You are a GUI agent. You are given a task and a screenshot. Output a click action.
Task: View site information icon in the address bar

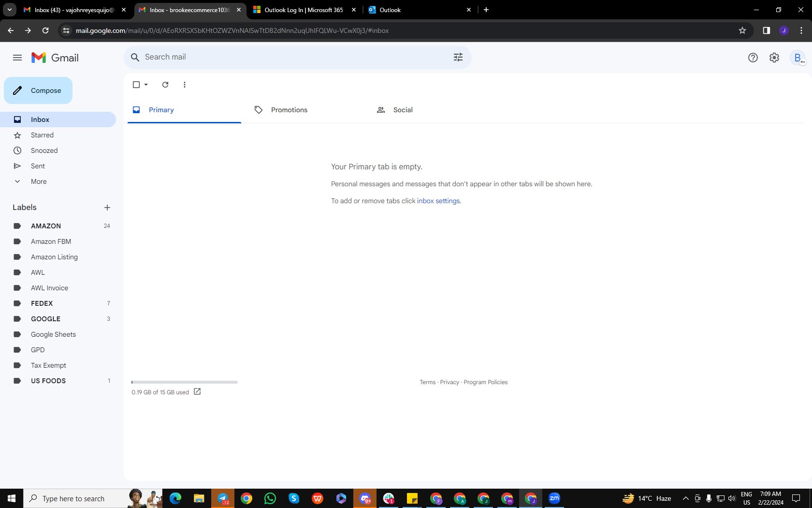pos(66,30)
